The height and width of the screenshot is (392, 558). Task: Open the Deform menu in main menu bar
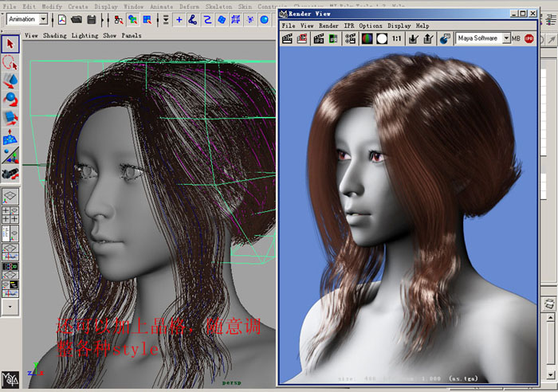(x=189, y=6)
